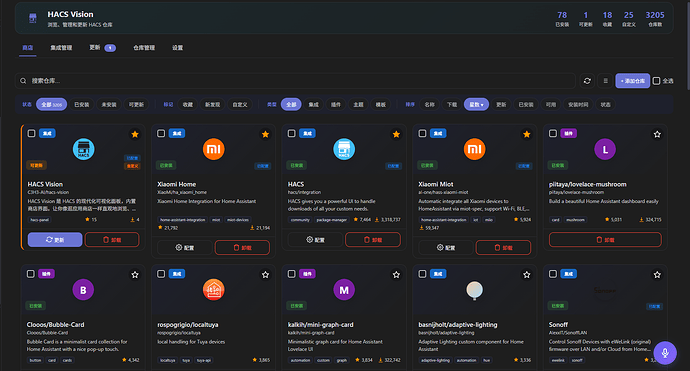Click the microphone voice button
690x371 pixels.
pyautogui.click(x=665, y=353)
